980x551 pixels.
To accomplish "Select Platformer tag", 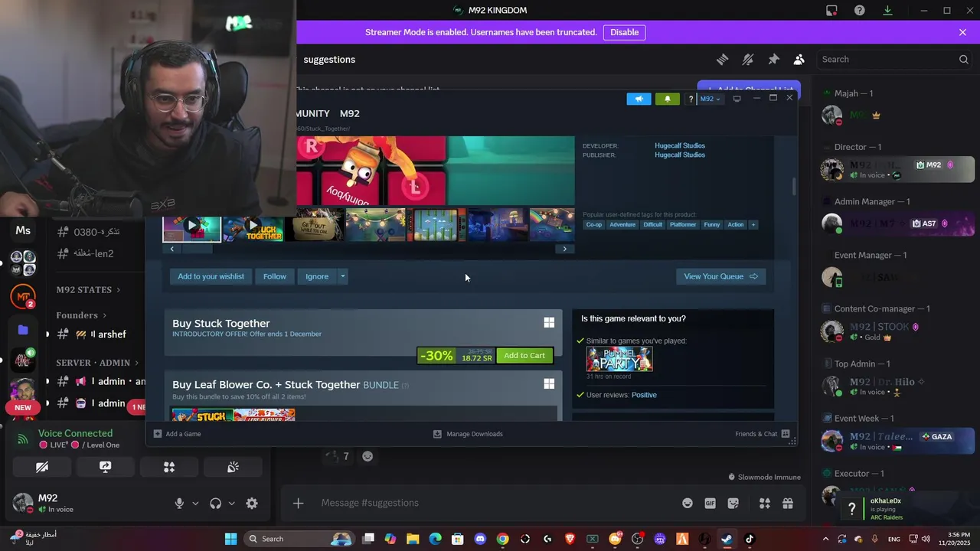I will (682, 224).
